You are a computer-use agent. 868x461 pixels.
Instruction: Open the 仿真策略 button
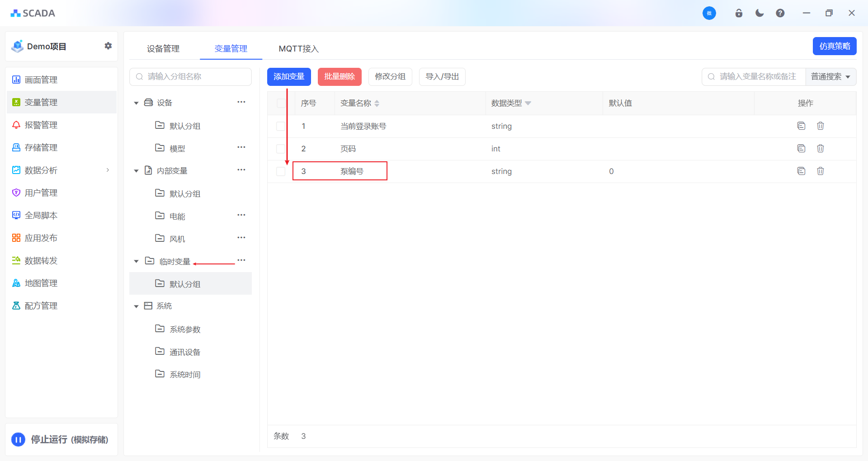[x=834, y=46]
